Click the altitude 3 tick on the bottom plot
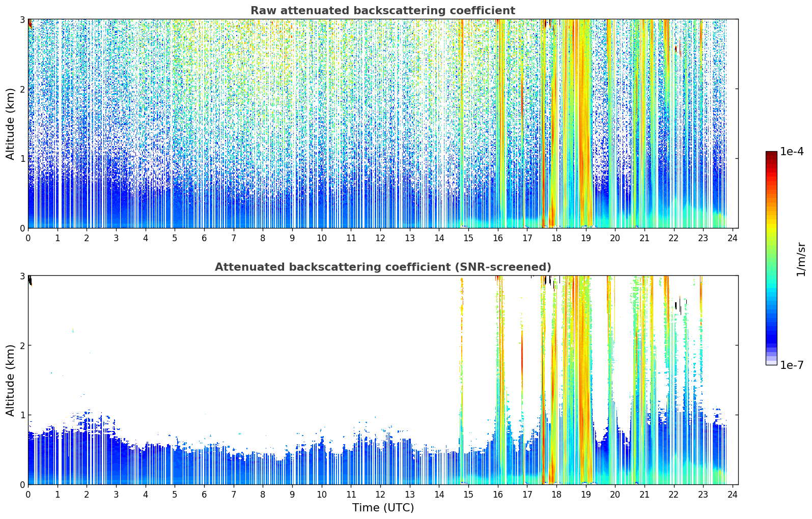This screenshot has width=812, height=519. [22, 276]
